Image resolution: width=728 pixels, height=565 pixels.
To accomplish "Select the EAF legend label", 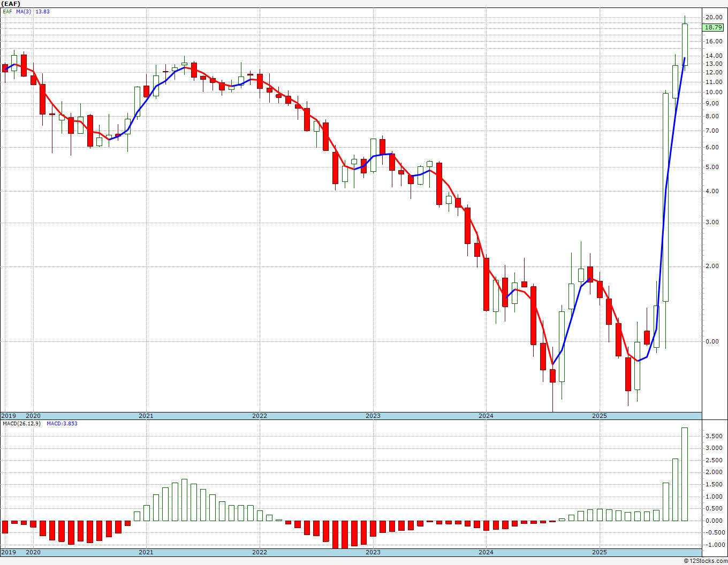I will 7,11.
